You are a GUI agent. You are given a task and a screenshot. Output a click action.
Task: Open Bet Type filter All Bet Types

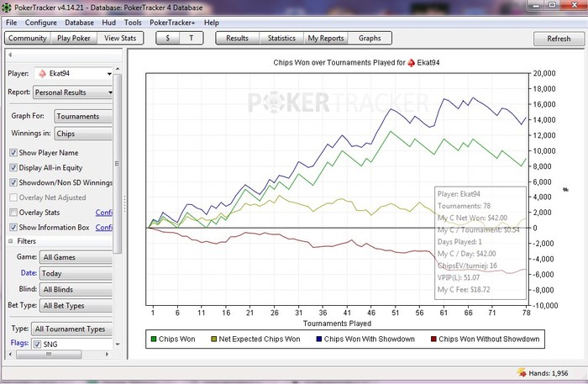point(76,306)
